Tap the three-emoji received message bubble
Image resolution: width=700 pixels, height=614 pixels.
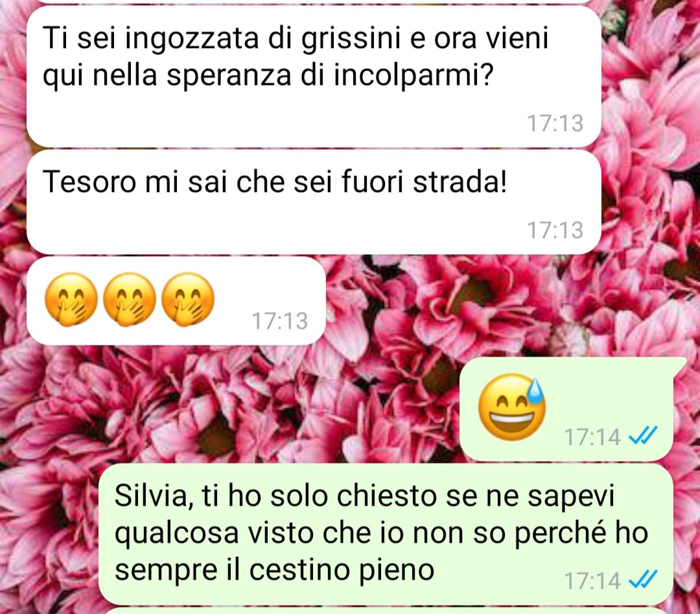click(x=176, y=301)
